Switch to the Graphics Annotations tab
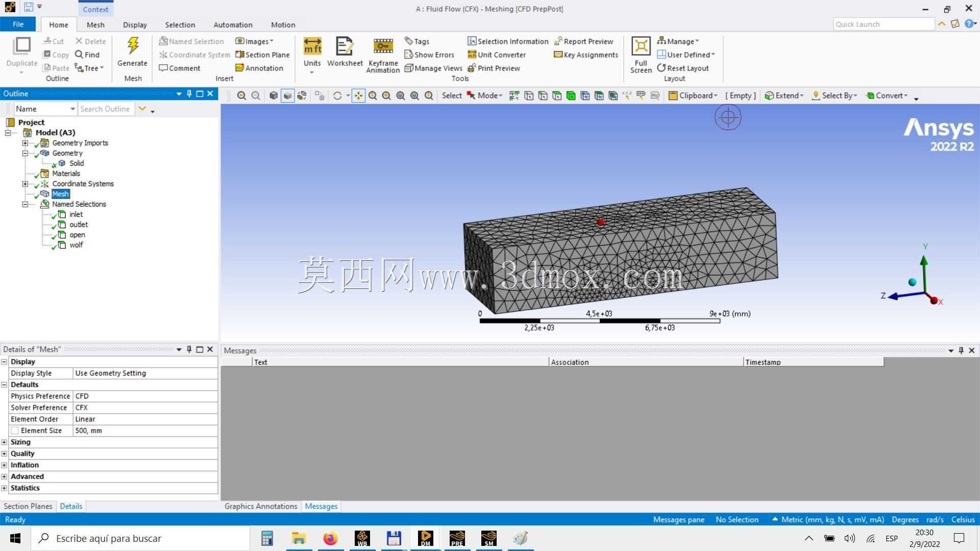 pyautogui.click(x=261, y=506)
